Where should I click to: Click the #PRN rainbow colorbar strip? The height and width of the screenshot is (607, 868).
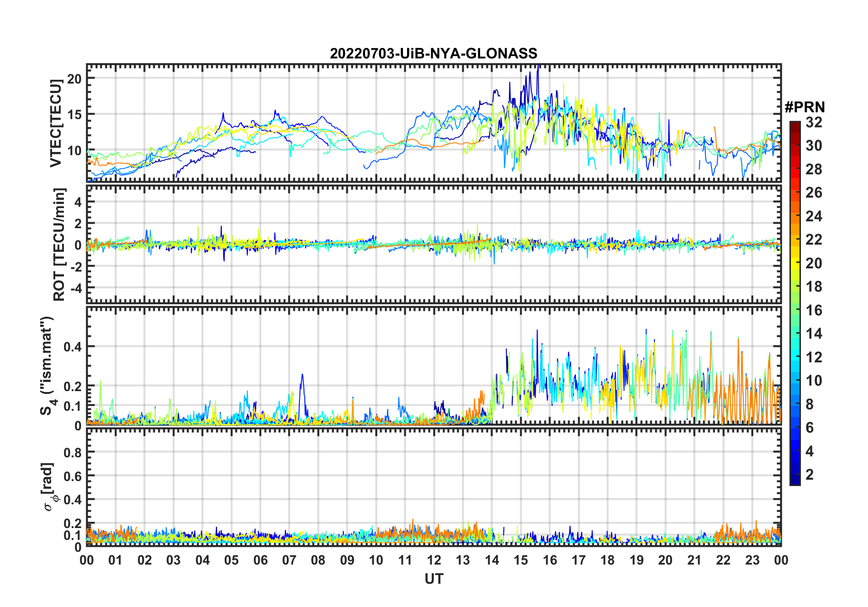pyautogui.click(x=795, y=303)
